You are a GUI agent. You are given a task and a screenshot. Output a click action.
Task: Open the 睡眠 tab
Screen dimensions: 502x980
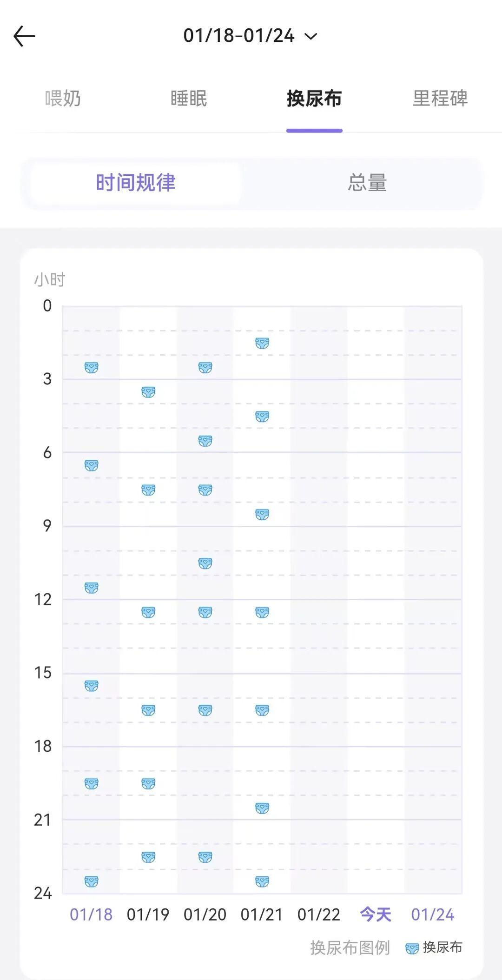[188, 99]
